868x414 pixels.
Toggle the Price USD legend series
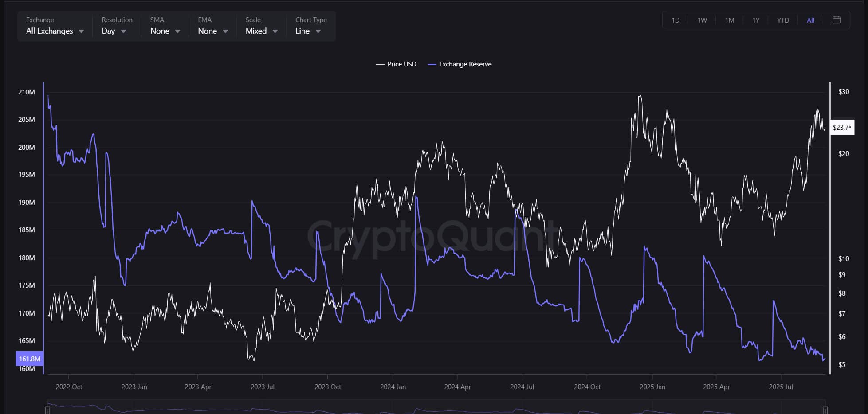[x=397, y=64]
